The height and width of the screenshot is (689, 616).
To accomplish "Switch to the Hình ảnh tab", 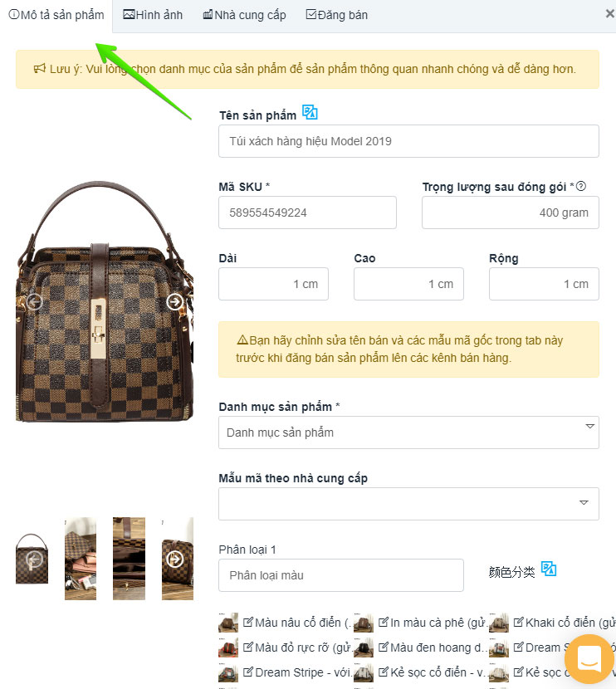I will [153, 15].
